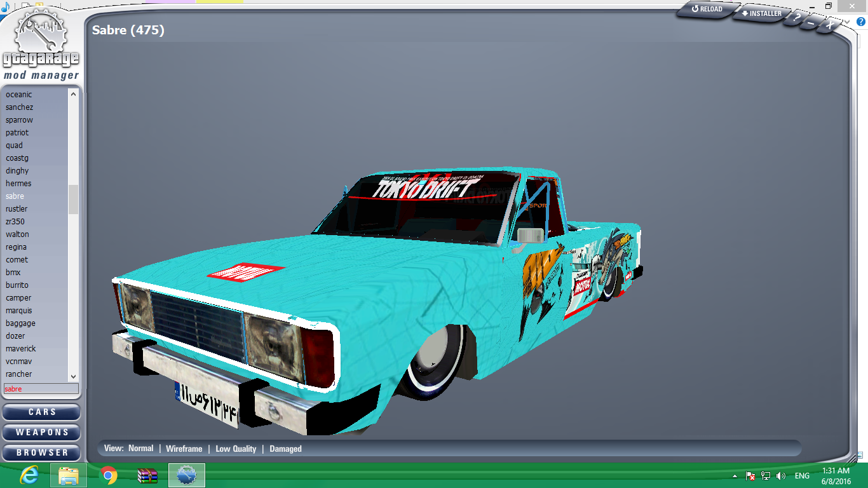Click the vehicle list scroll-down arrow
This screenshot has height=488, width=868.
[x=73, y=376]
